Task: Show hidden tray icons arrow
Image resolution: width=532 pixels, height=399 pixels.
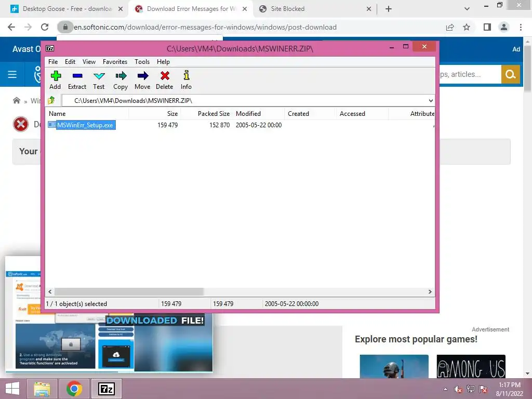Action: tap(445, 389)
